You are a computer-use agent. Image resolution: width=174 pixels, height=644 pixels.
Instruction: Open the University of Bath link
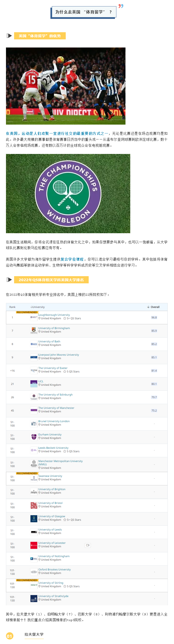click(x=49, y=341)
